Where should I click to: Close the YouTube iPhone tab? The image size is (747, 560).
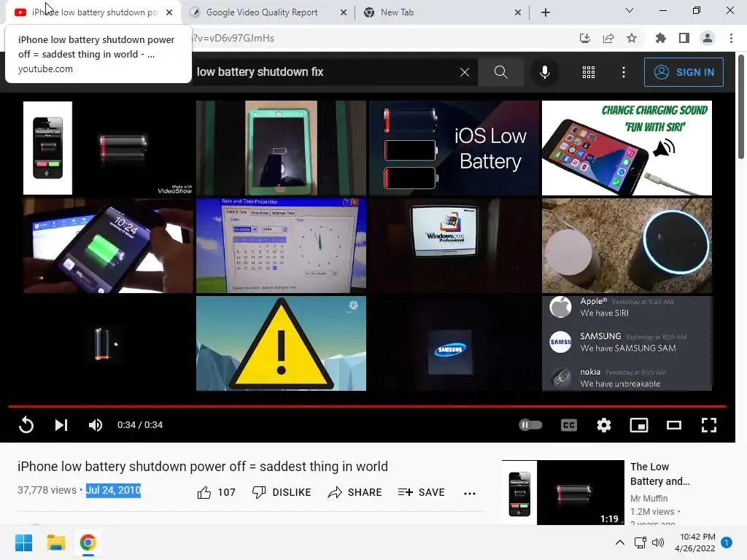(169, 12)
